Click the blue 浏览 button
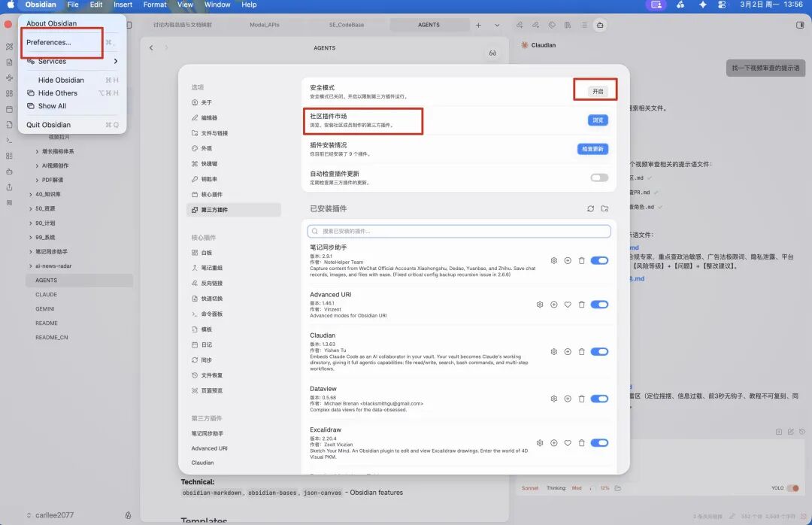The image size is (812, 525). coord(597,120)
